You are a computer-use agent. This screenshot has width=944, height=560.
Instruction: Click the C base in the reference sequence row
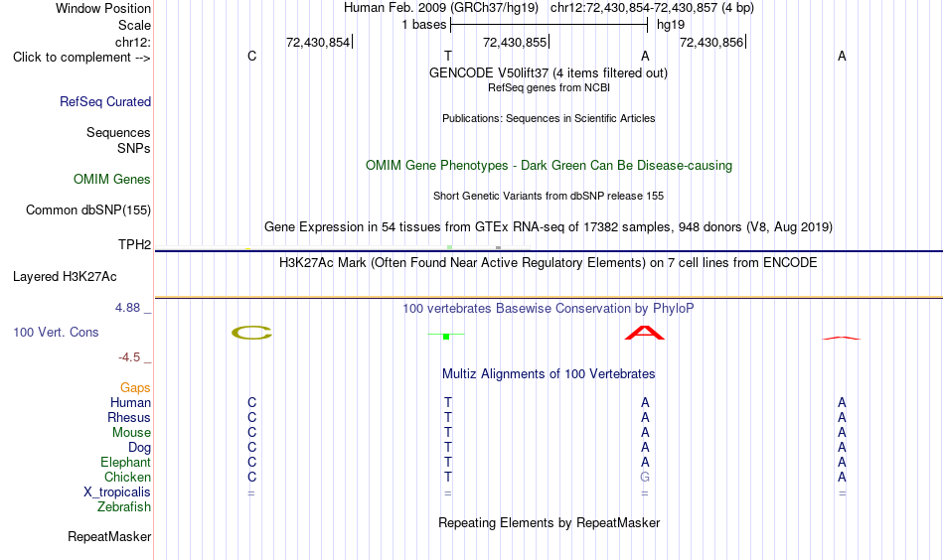pyautogui.click(x=251, y=56)
